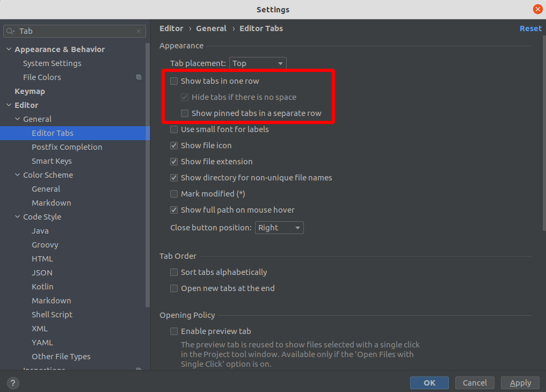The width and height of the screenshot is (546, 392).
Task: Collapse the Color Scheme tree node
Action: tap(17, 175)
